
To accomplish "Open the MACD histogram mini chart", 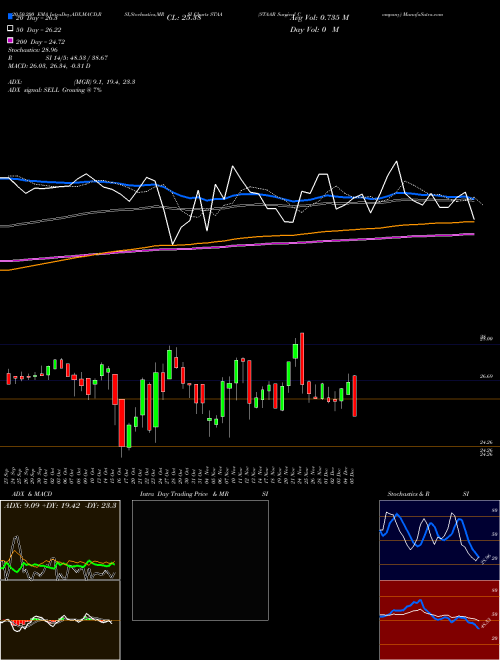I will 60,620.
